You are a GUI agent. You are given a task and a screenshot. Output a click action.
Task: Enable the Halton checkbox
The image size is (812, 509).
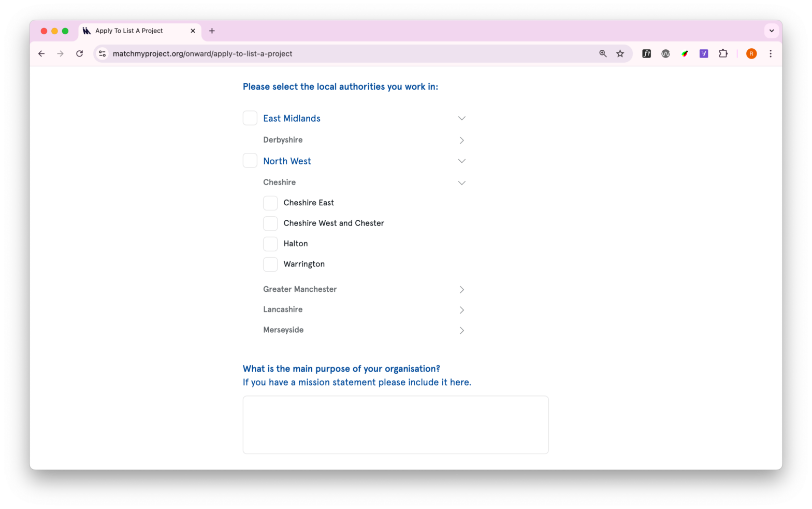coord(270,244)
